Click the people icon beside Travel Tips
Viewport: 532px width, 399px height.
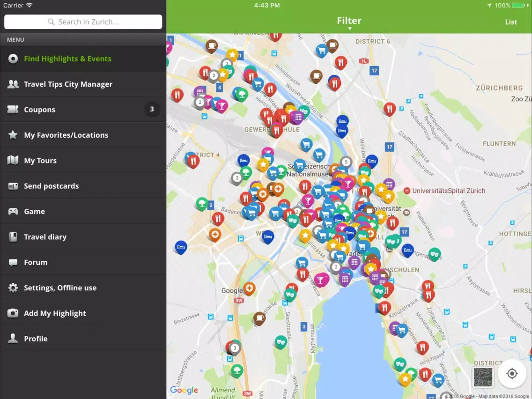click(13, 84)
